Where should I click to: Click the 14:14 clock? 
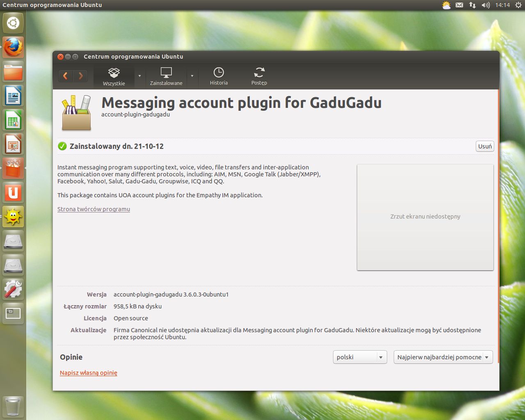point(502,5)
